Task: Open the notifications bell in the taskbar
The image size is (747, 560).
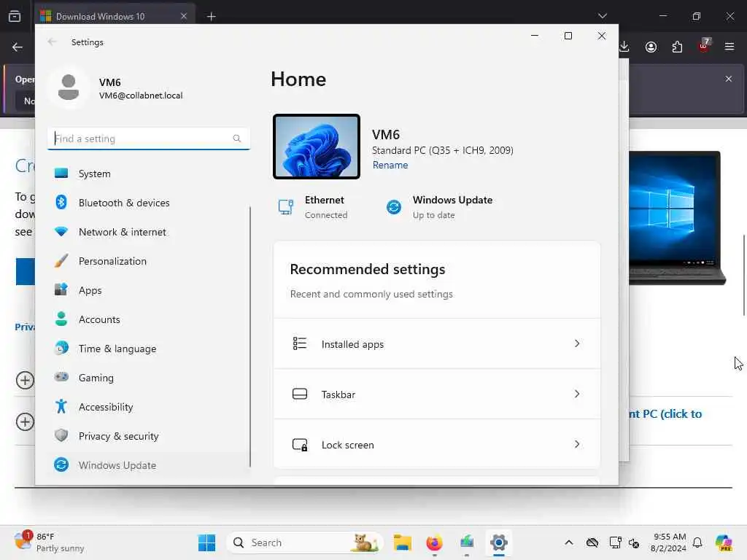Action: point(697,542)
